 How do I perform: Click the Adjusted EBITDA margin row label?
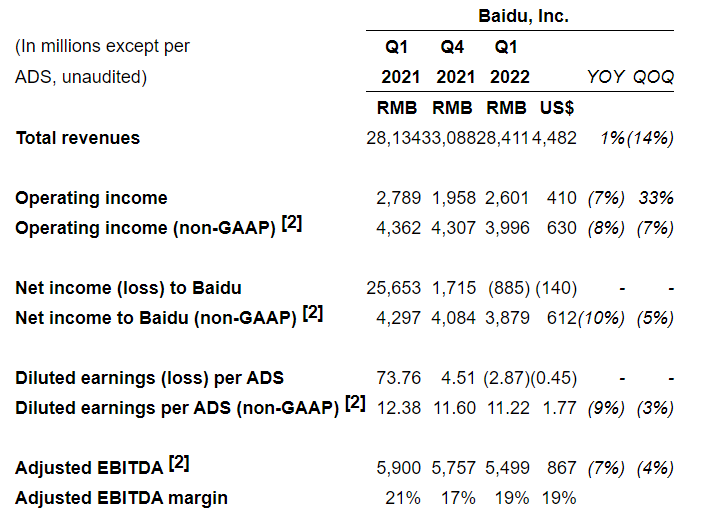pos(122,498)
